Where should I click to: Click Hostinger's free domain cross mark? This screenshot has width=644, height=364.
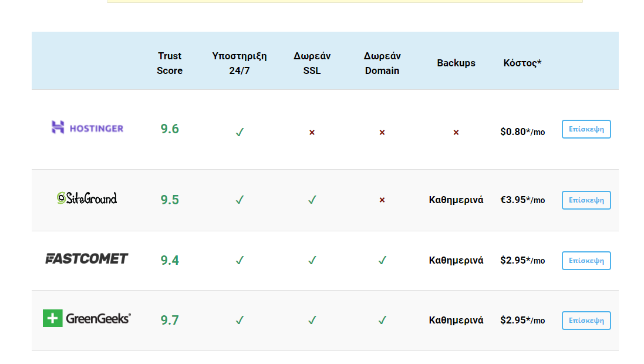click(x=382, y=132)
